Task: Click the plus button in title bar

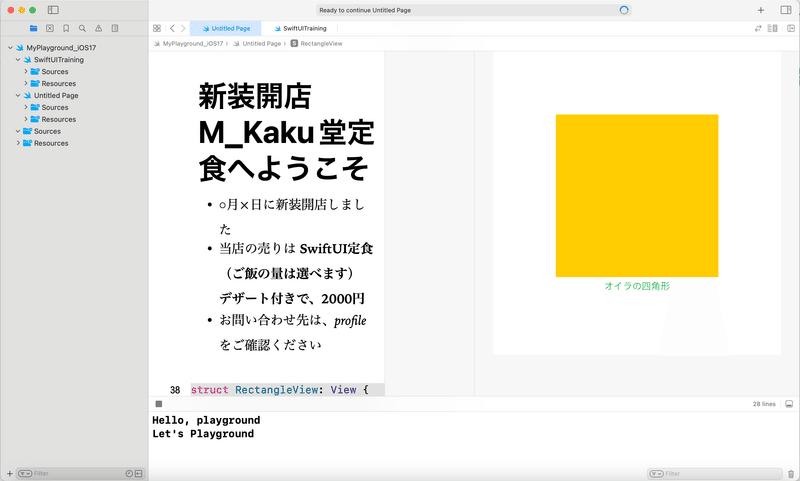Action: pos(761,10)
